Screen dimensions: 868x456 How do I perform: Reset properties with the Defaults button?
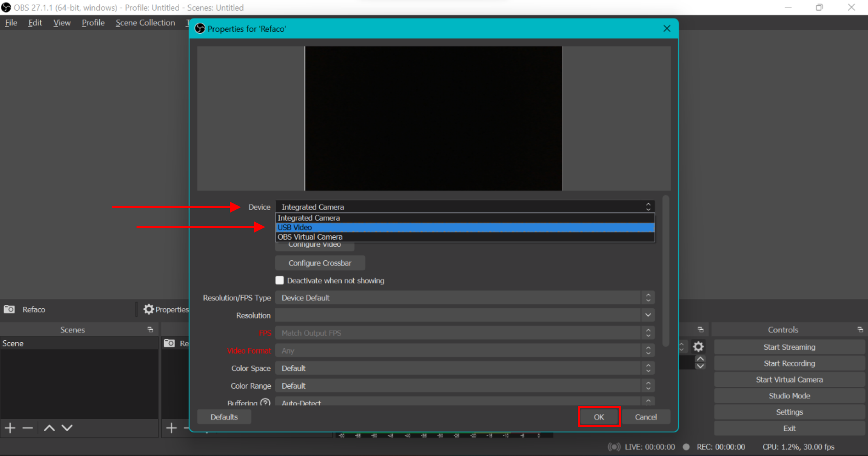pos(224,417)
